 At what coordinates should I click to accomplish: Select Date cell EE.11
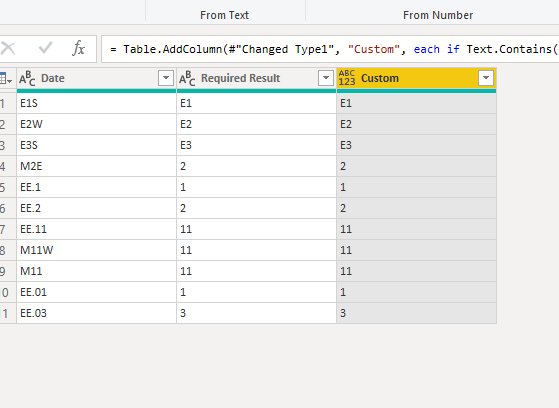coord(96,229)
